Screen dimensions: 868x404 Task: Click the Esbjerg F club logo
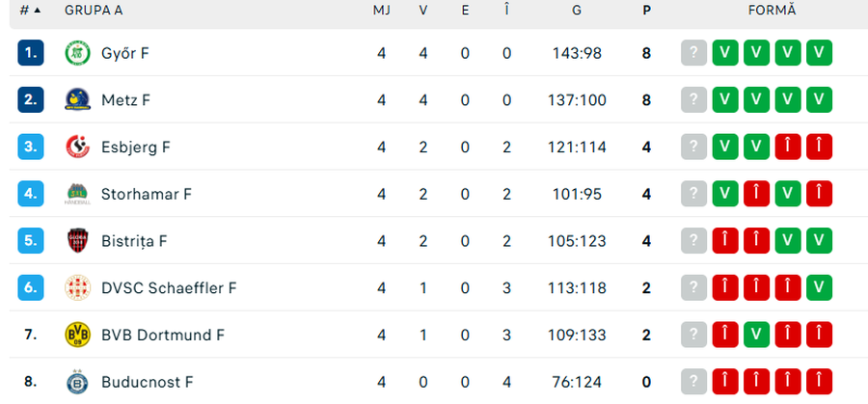77,147
